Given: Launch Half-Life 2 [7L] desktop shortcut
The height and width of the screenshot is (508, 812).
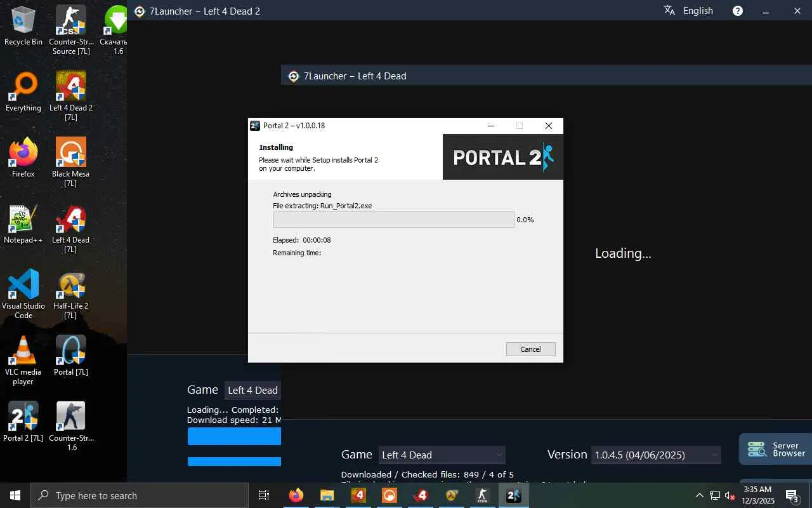Looking at the screenshot, I should pyautogui.click(x=71, y=295).
